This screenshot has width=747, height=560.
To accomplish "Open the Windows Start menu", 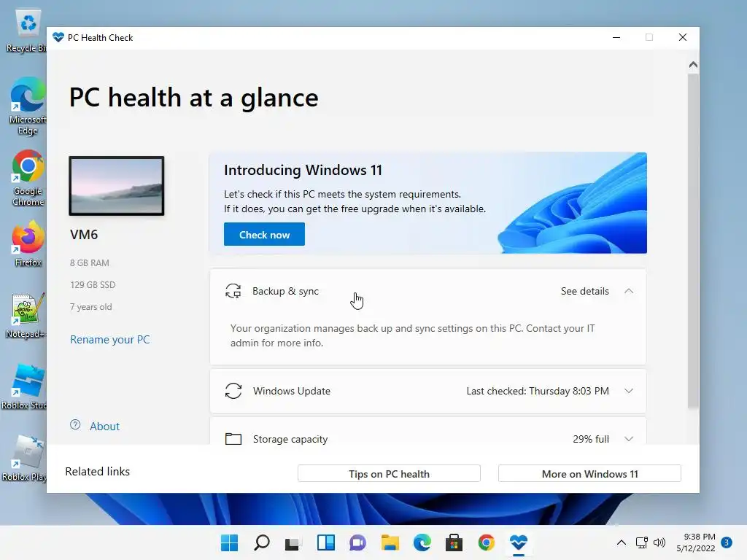I will click(x=229, y=542).
